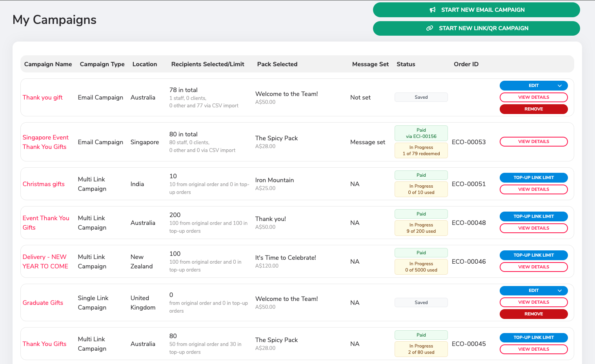Click the Recipients Selected/Limit column header

[x=208, y=64]
